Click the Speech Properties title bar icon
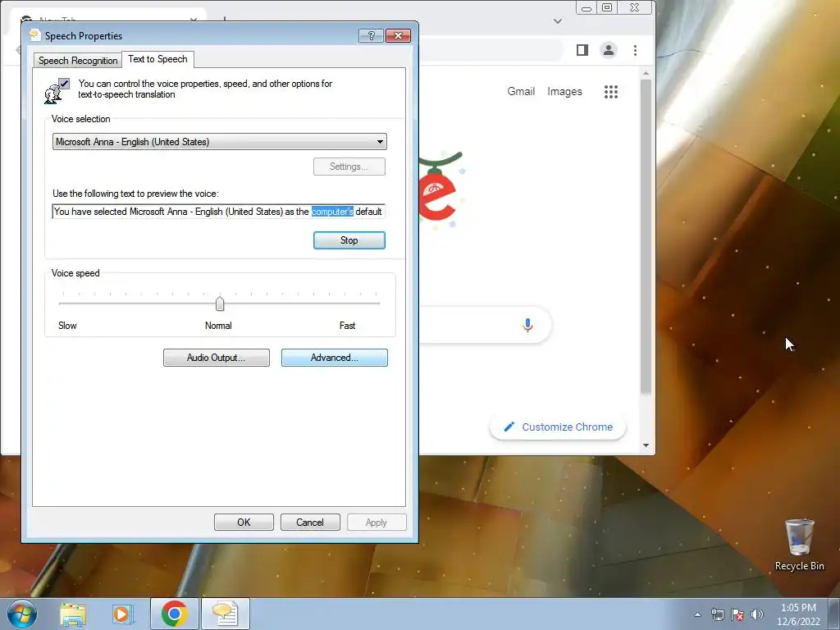 point(34,35)
